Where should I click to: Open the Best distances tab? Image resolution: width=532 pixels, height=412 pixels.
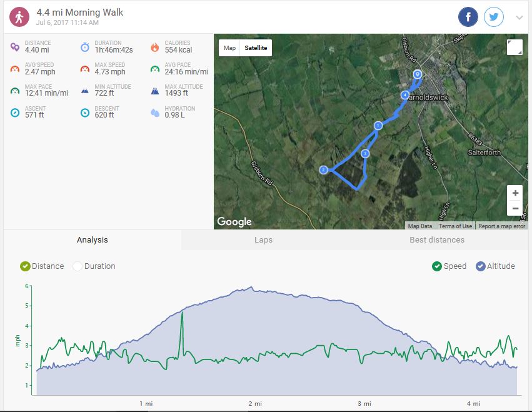pos(436,240)
